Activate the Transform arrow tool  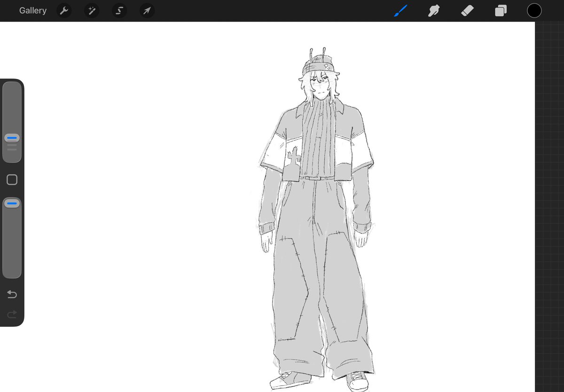click(x=147, y=11)
